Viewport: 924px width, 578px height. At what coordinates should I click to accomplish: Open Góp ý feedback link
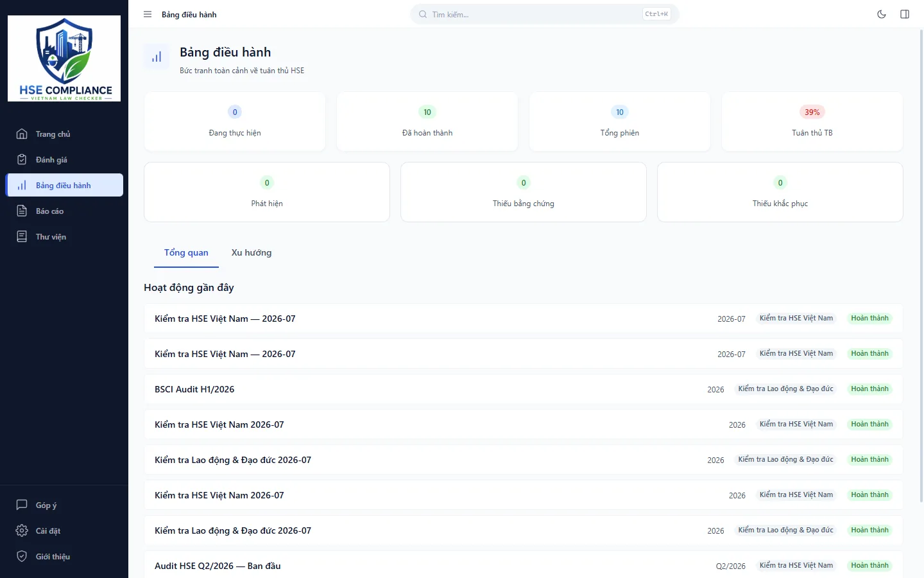coord(64,505)
